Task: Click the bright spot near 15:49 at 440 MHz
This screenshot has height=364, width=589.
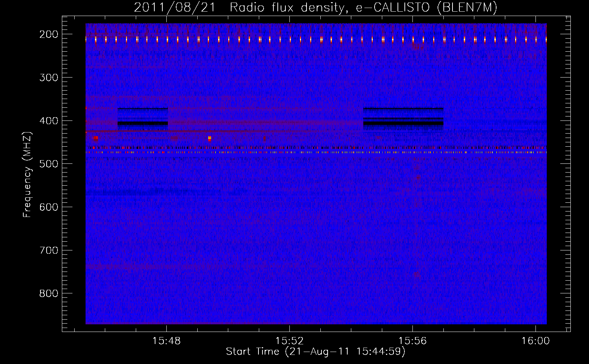Action: 209,138
